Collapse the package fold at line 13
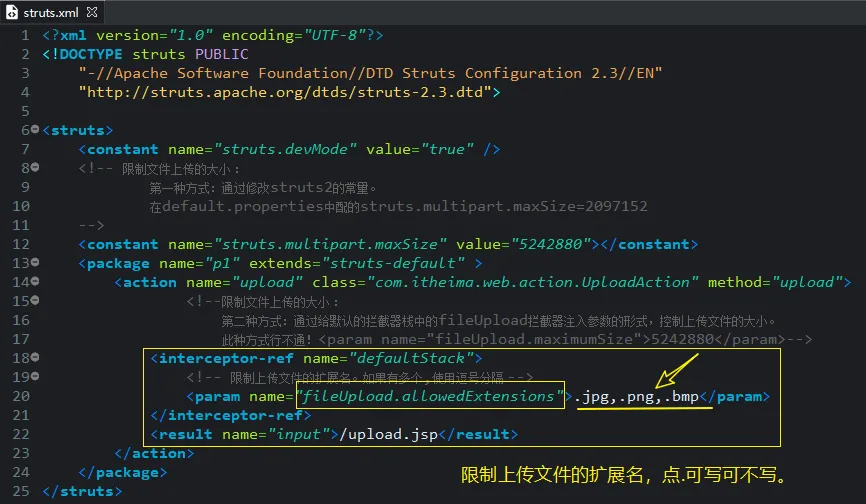Image resolution: width=866 pixels, height=504 pixels. pyautogui.click(x=35, y=262)
